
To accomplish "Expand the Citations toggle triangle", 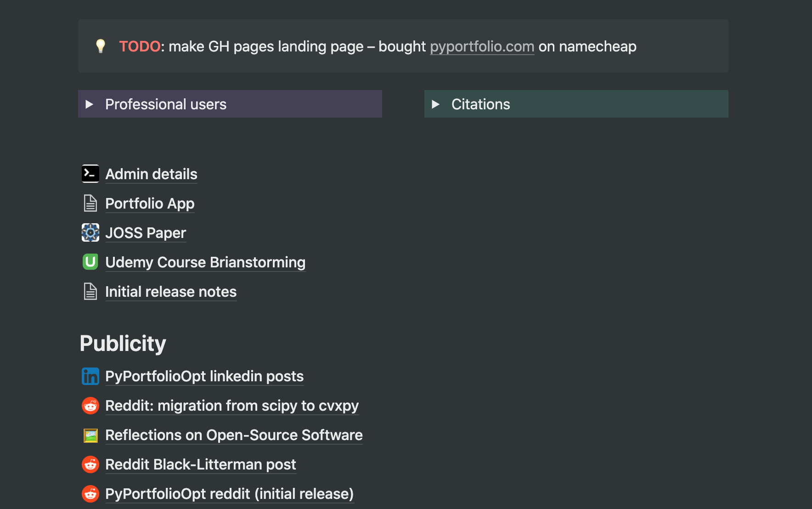I will point(436,104).
